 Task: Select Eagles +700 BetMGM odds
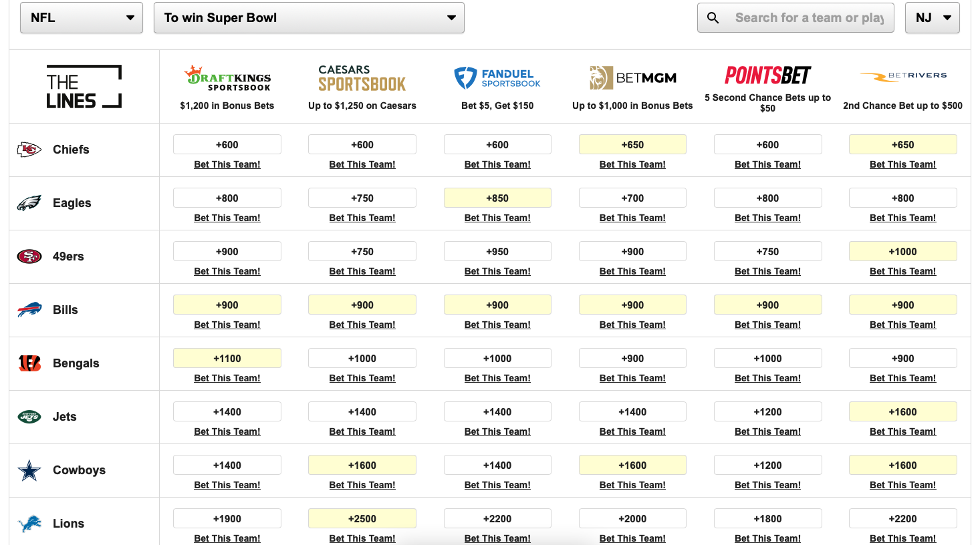tap(632, 198)
